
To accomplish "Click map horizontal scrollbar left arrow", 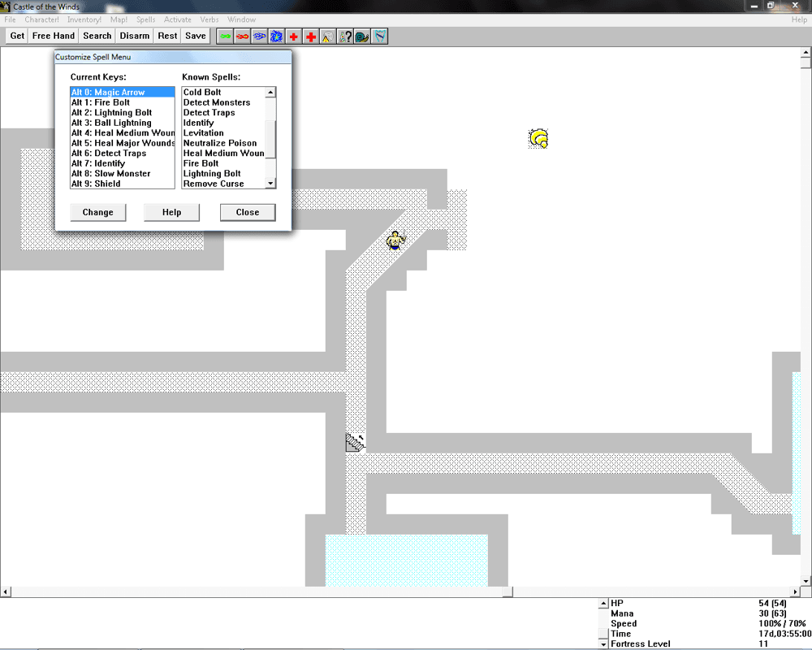I will [x=6, y=592].
